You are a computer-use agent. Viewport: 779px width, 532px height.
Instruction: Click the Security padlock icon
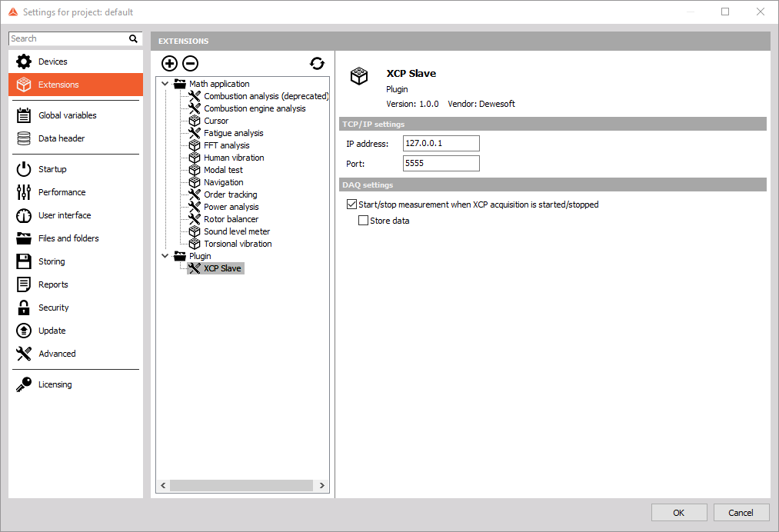(24, 308)
